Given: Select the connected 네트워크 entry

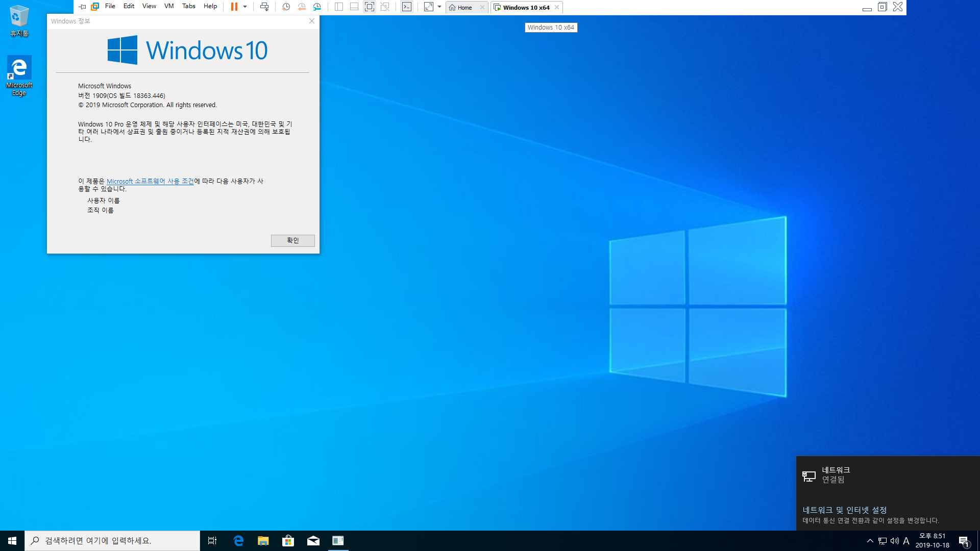Looking at the screenshot, I should tap(888, 475).
